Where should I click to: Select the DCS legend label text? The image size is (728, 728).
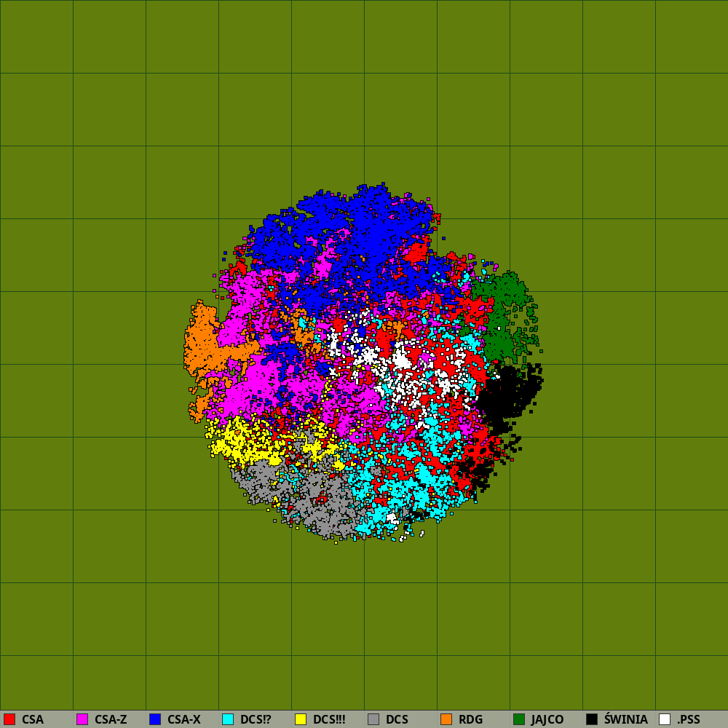(x=397, y=720)
